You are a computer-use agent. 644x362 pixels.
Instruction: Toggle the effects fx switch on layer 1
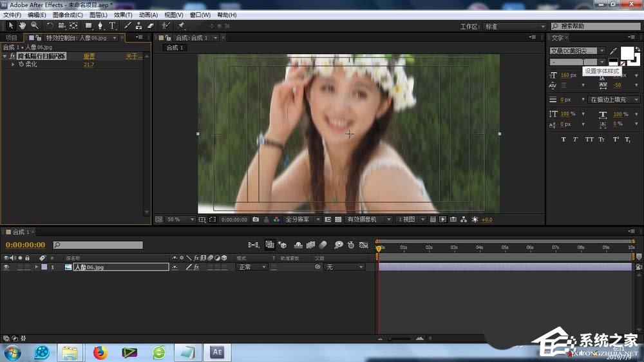tap(196, 267)
